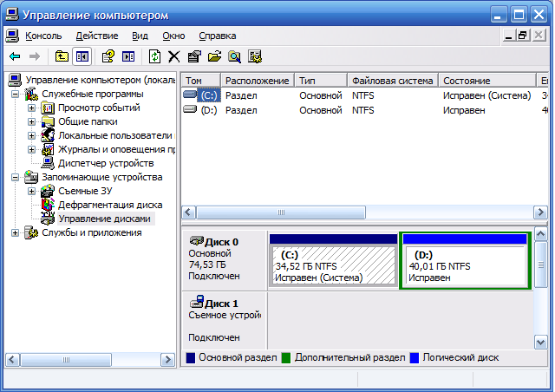Click the Back arrow toolbar icon

tap(15, 56)
